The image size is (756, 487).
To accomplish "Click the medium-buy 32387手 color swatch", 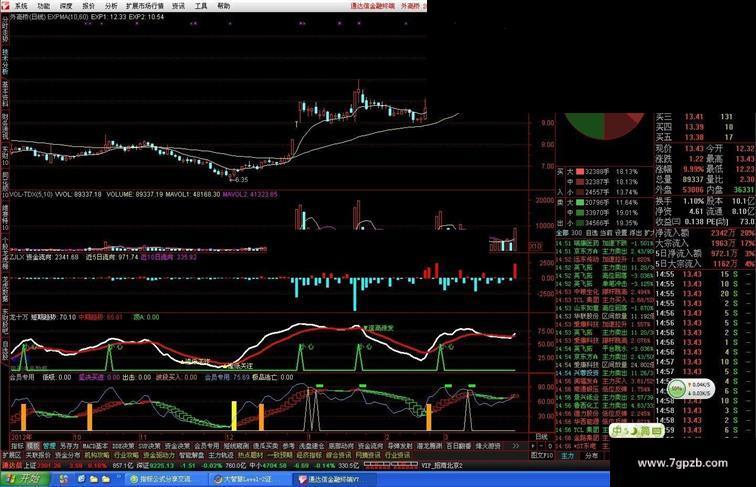I will point(580,182).
